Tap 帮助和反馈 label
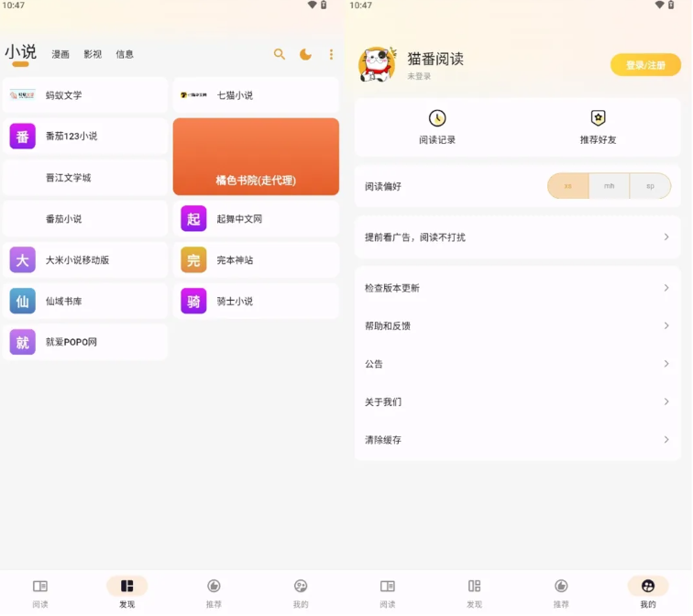 coord(388,325)
